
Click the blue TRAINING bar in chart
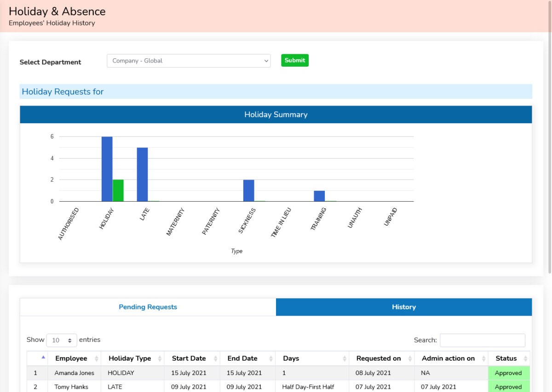pos(319,196)
